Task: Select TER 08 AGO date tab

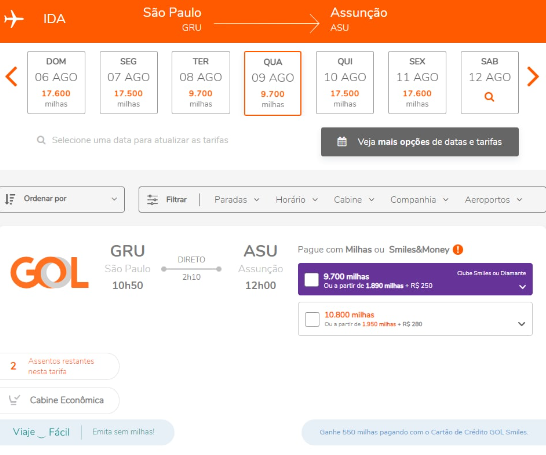Action: [x=201, y=83]
